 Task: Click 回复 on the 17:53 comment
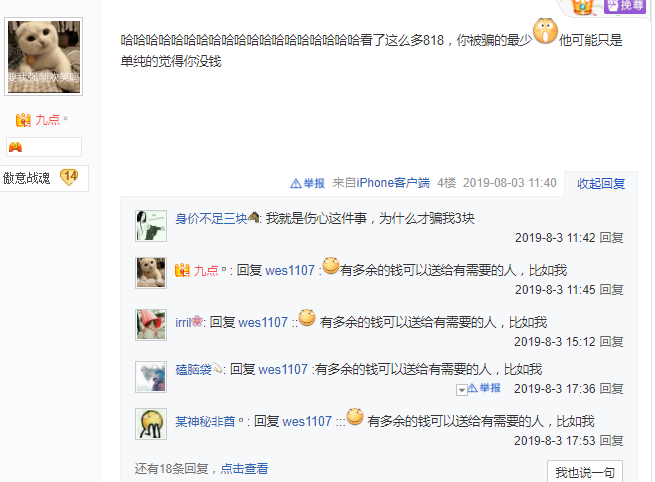[612, 441]
